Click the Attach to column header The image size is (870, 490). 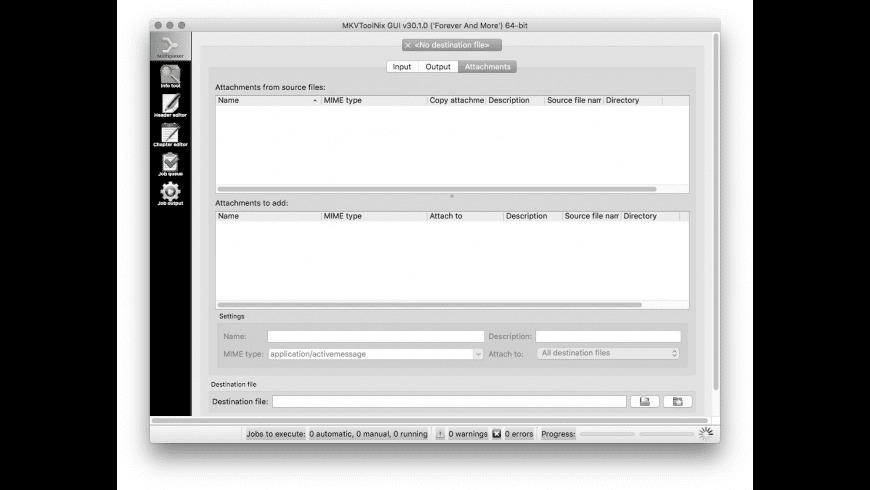pos(465,216)
